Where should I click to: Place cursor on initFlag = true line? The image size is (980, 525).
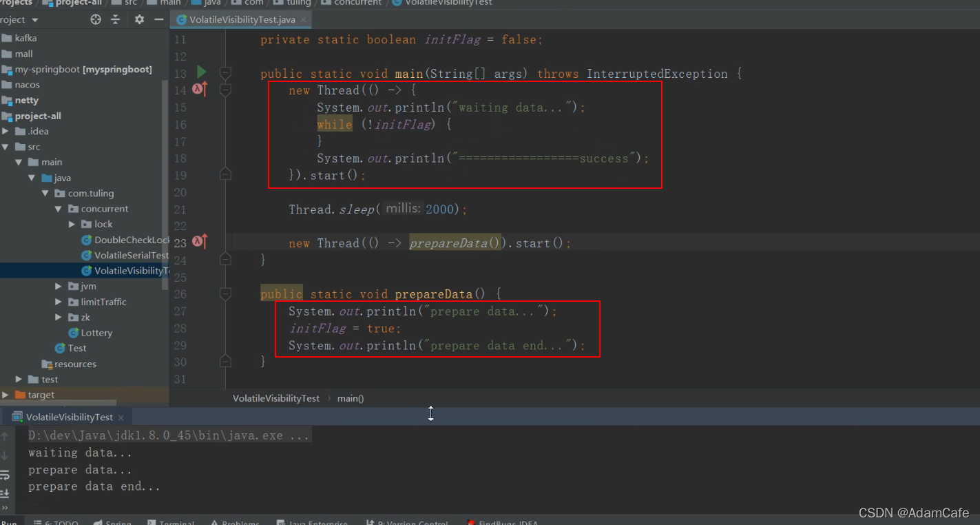click(x=344, y=329)
